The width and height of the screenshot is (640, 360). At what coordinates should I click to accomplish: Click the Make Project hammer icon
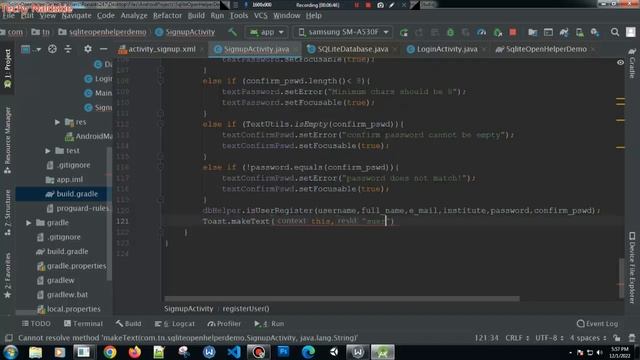pyautogui.click(x=233, y=32)
